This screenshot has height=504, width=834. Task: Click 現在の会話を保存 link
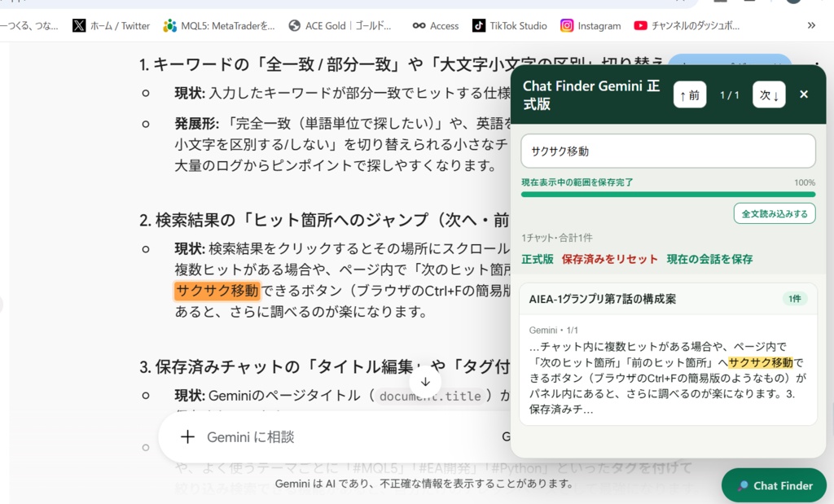[x=709, y=259]
